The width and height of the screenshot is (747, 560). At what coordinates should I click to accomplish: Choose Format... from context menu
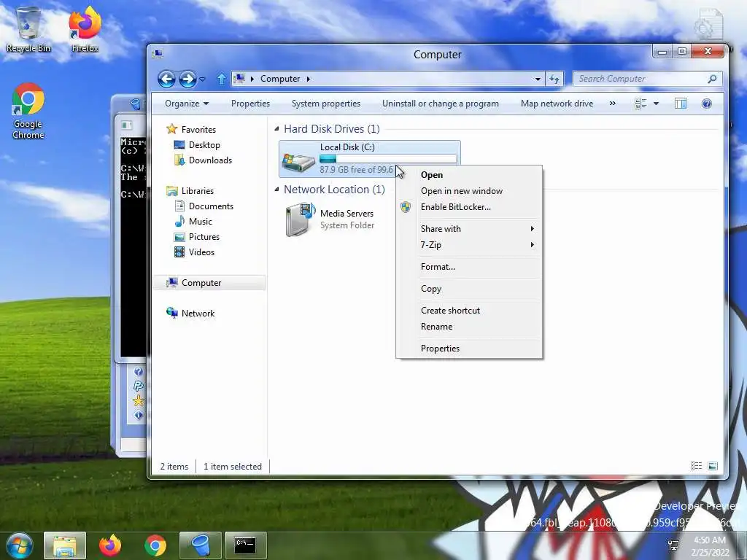click(x=469, y=267)
